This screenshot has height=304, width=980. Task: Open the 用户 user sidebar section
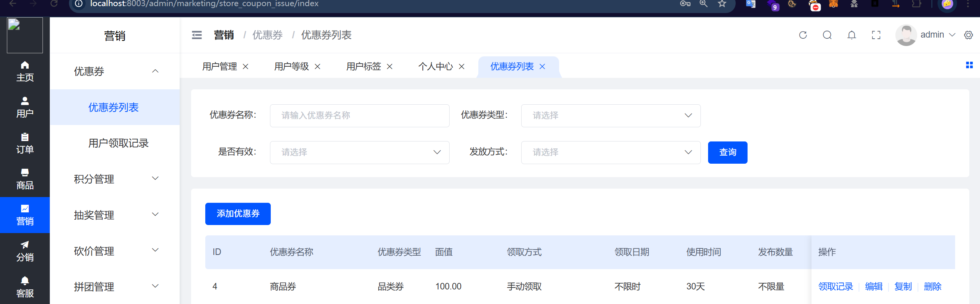coord(25,107)
